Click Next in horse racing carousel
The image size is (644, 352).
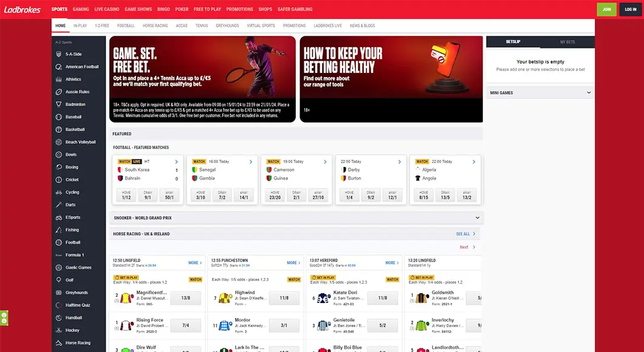(467, 247)
